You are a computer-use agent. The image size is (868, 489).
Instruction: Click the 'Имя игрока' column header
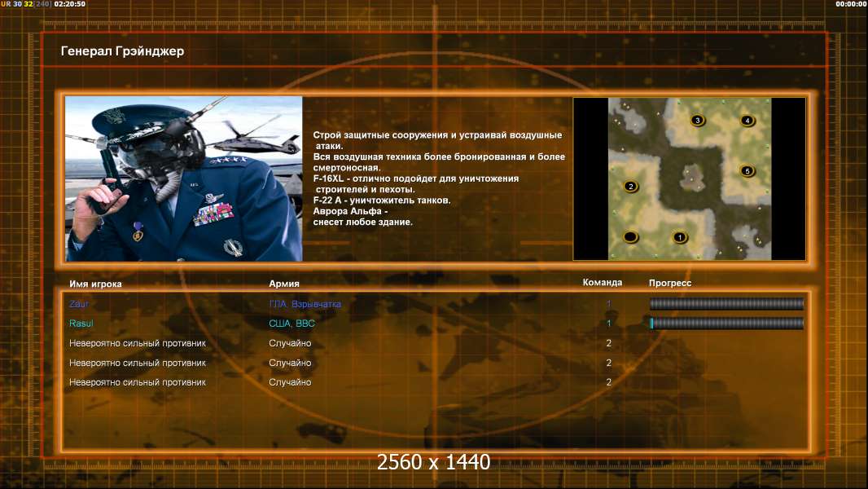pyautogui.click(x=95, y=284)
